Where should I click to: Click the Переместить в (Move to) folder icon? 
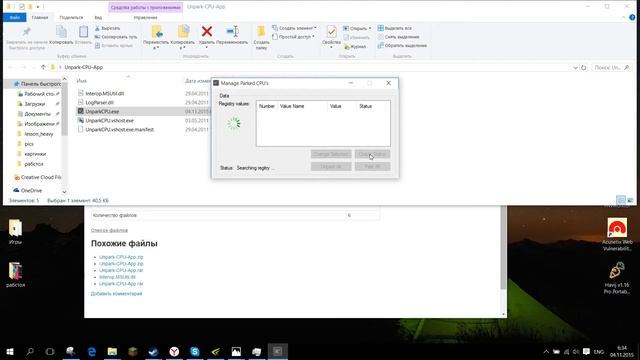pyautogui.click(x=157, y=31)
